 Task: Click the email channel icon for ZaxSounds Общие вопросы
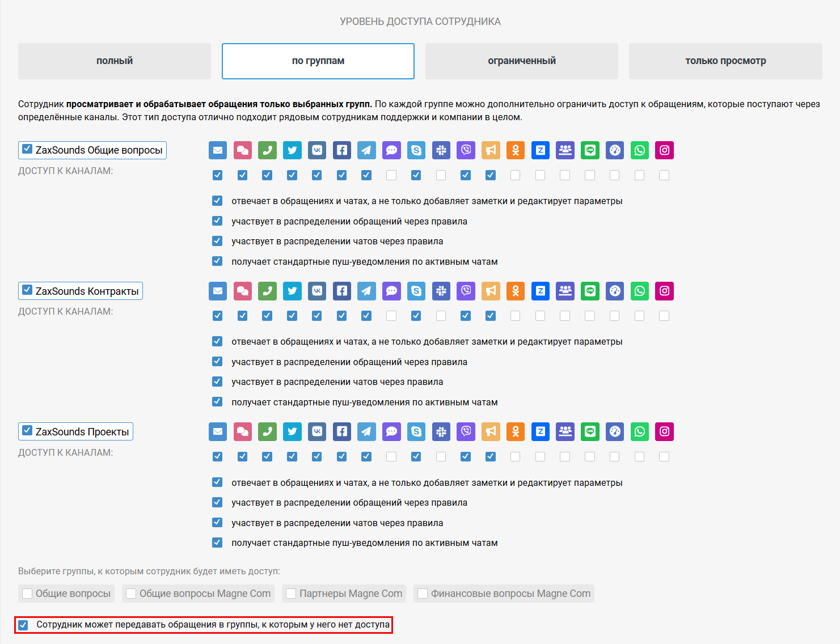pyautogui.click(x=218, y=150)
